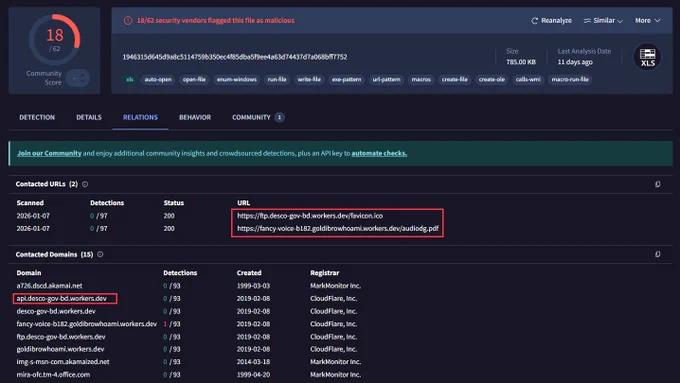The width and height of the screenshot is (680, 383).
Task: Click the url-pattern tag
Action: pos(386,79)
